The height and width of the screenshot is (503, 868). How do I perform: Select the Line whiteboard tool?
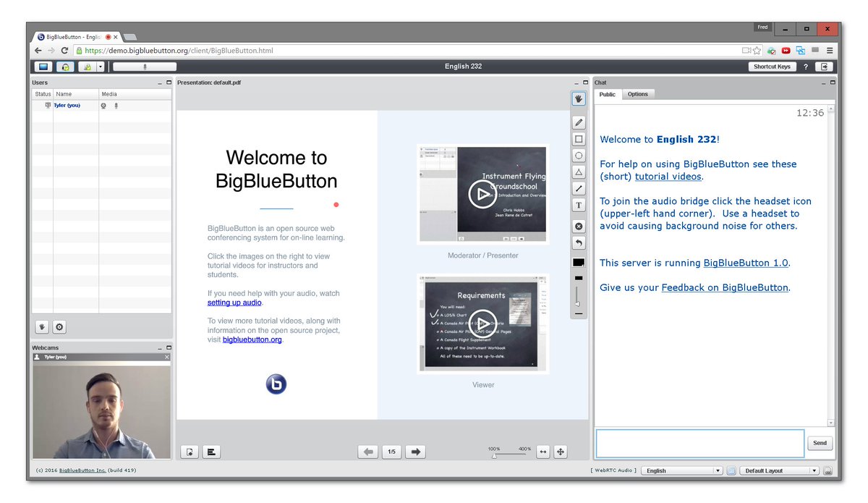pos(579,189)
